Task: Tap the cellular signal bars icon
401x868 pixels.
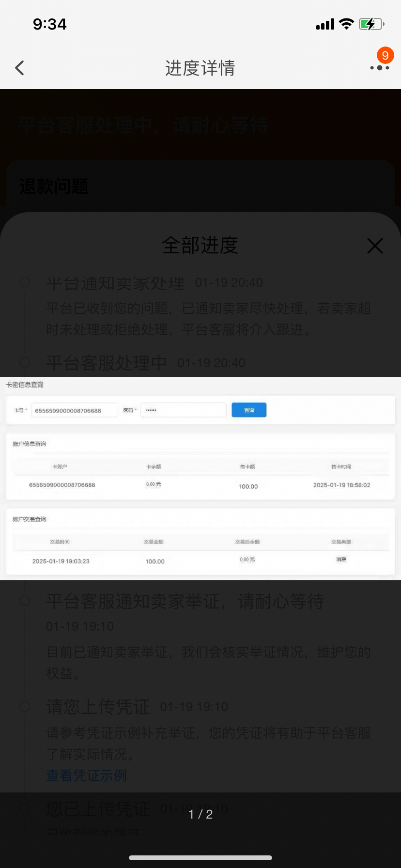Action: [325, 25]
